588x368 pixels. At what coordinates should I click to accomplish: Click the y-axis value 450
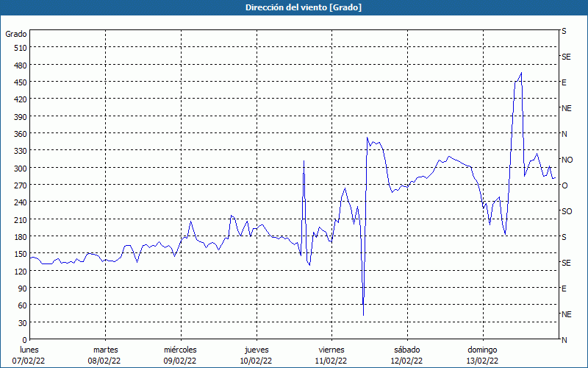click(21, 82)
